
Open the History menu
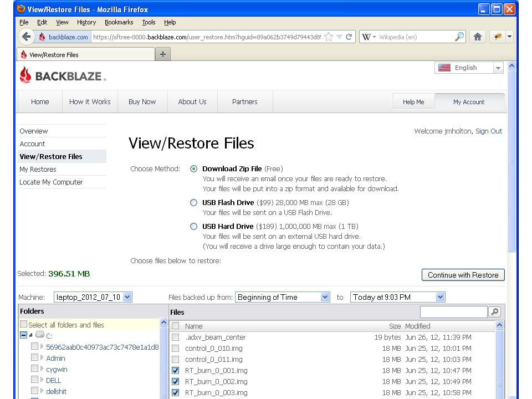86,22
